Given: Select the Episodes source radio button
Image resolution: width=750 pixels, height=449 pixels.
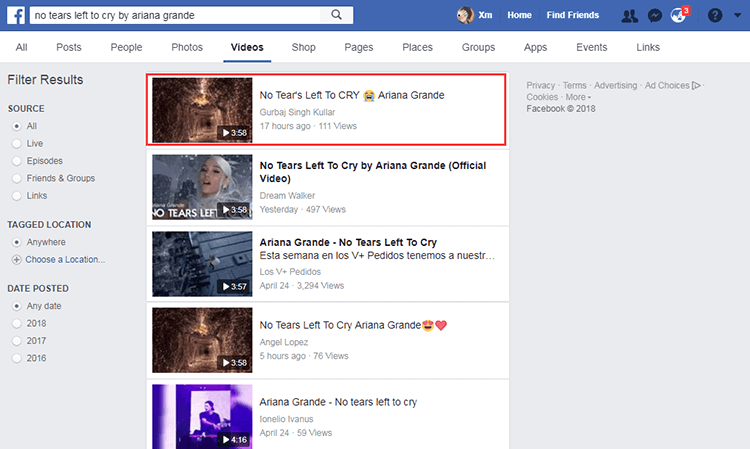Looking at the screenshot, I should 17,161.
